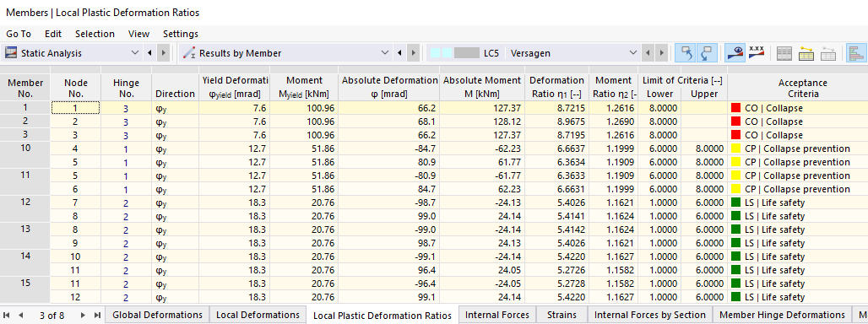868x324 pixels.
Task: Click the x.xx decimal places icon
Action: [x=757, y=52]
